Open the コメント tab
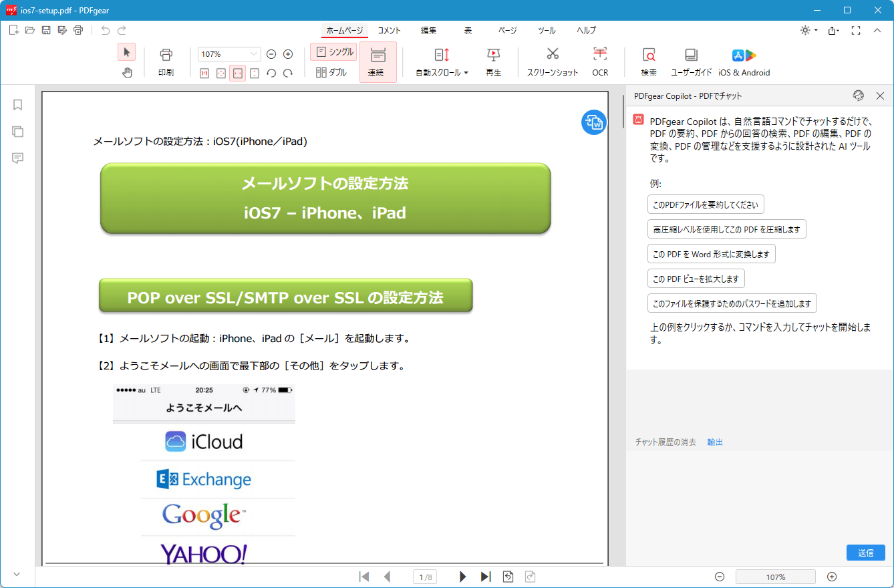 (390, 31)
